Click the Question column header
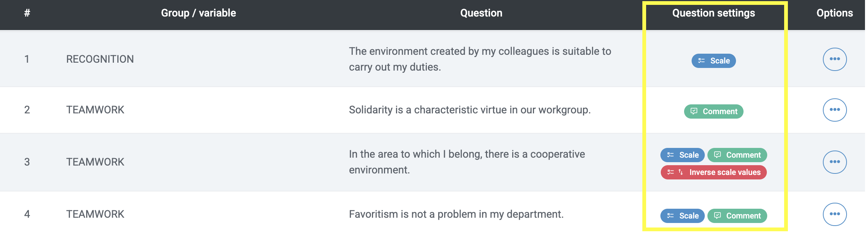 [x=481, y=13]
